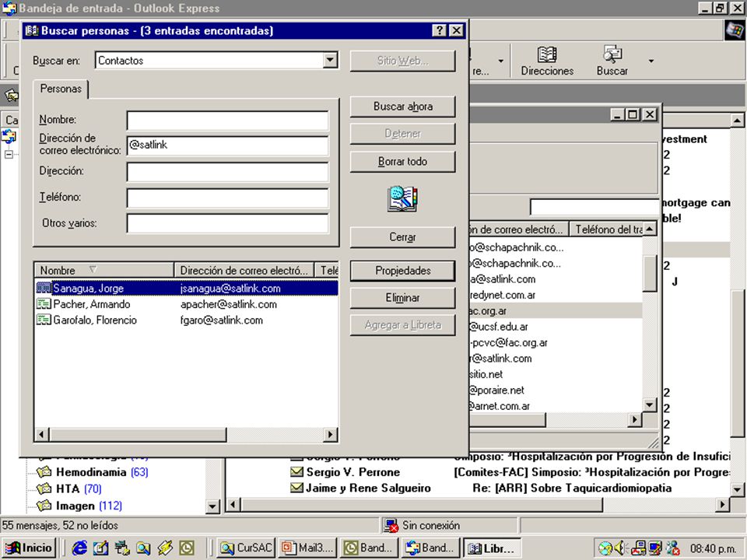Click the Eliminar button

coord(402,298)
